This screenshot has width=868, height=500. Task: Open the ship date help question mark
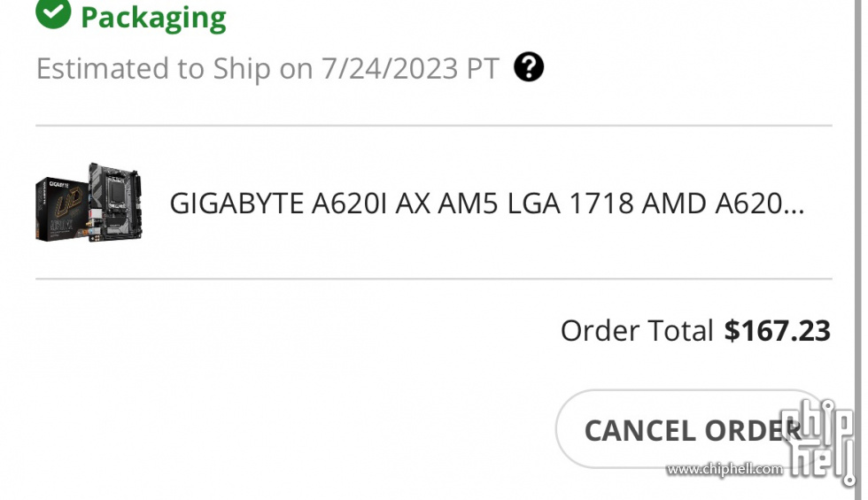point(529,67)
